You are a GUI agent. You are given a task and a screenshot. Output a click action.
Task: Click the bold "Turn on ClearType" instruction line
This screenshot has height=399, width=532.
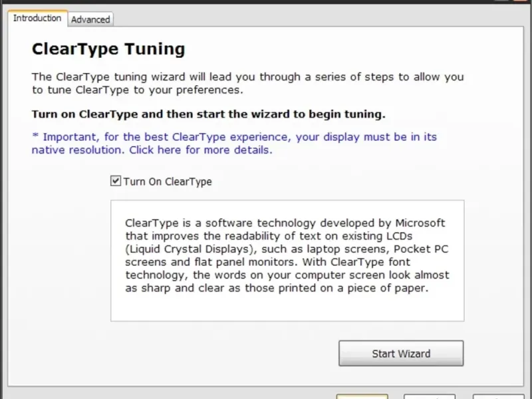208,114
